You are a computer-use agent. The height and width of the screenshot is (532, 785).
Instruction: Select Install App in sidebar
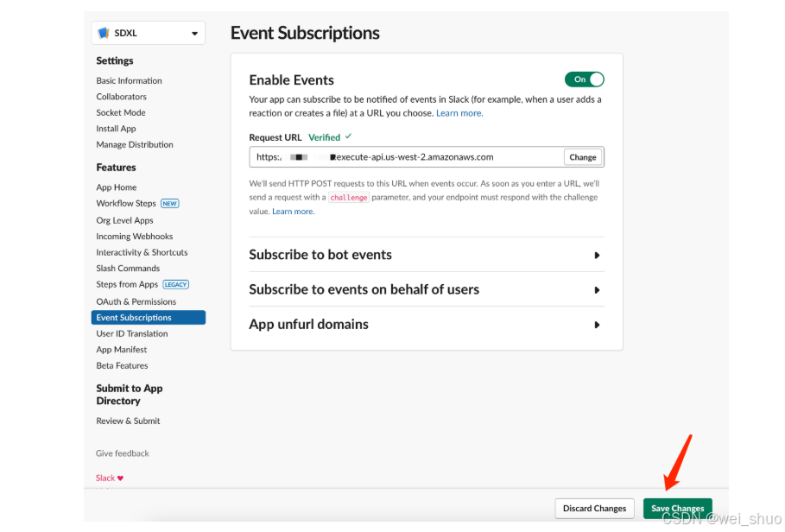click(116, 129)
